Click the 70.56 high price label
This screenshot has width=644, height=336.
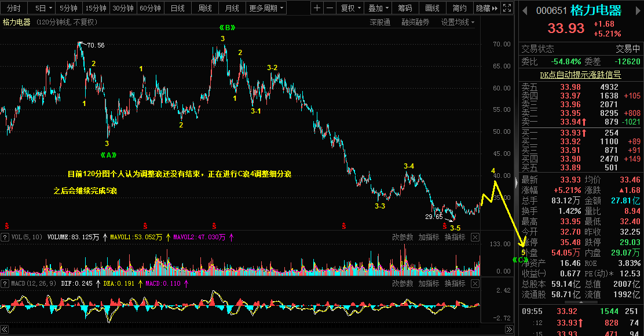click(96, 45)
